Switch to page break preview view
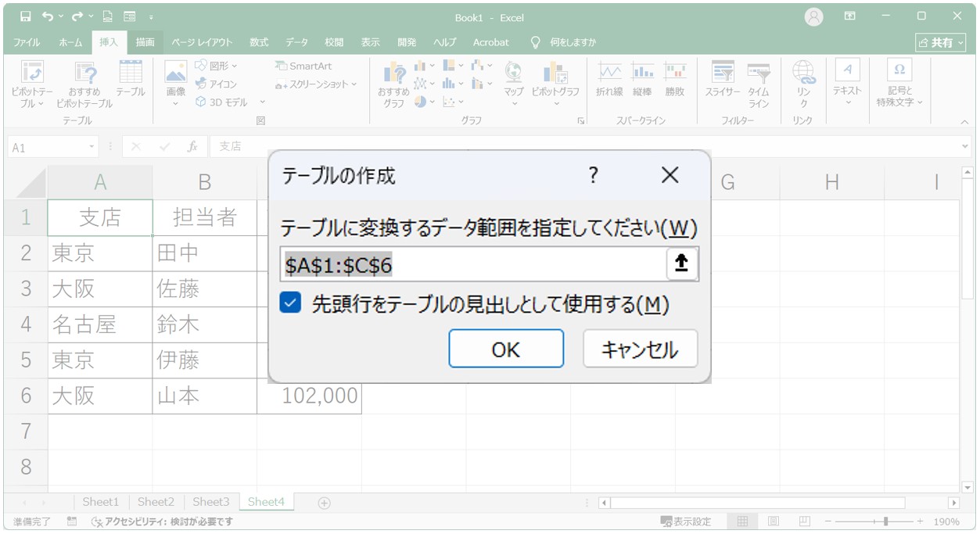Screen dimensions: 980x534 803,521
